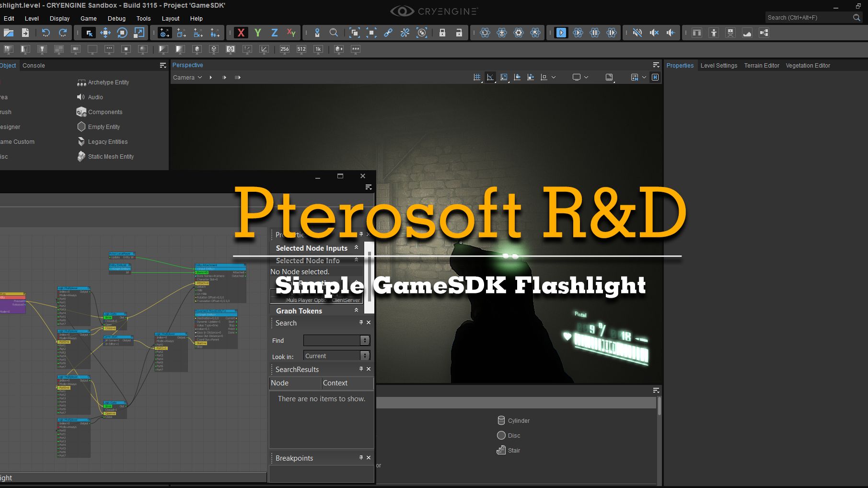Image resolution: width=868 pixels, height=488 pixels.
Task: Collapse the Selected Node Inputs section
Action: click(x=356, y=248)
